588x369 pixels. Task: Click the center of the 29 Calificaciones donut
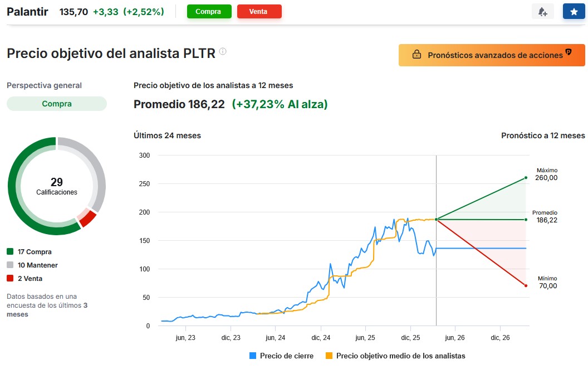tap(56, 186)
